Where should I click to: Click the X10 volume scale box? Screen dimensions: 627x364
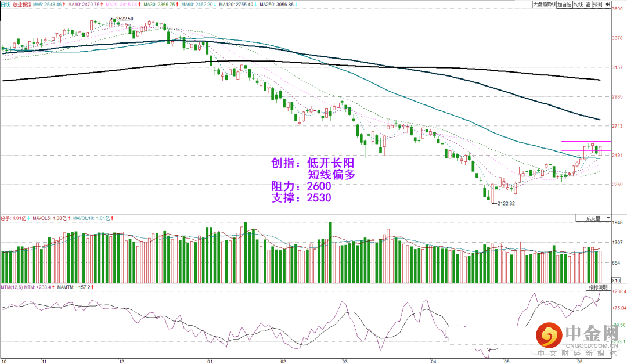(616, 280)
